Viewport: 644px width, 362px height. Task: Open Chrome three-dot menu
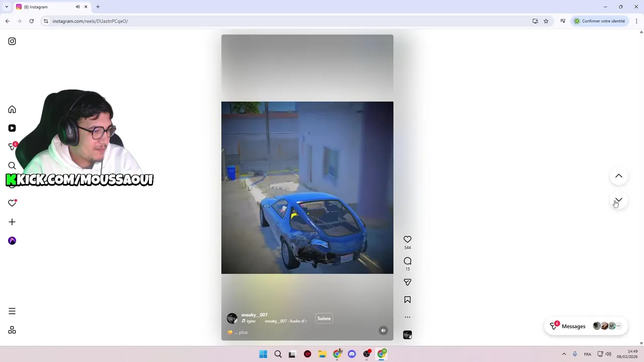(x=636, y=21)
